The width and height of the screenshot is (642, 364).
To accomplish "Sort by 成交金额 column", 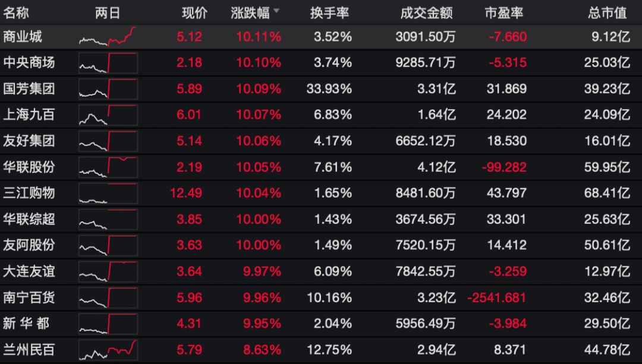I will pyautogui.click(x=427, y=12).
